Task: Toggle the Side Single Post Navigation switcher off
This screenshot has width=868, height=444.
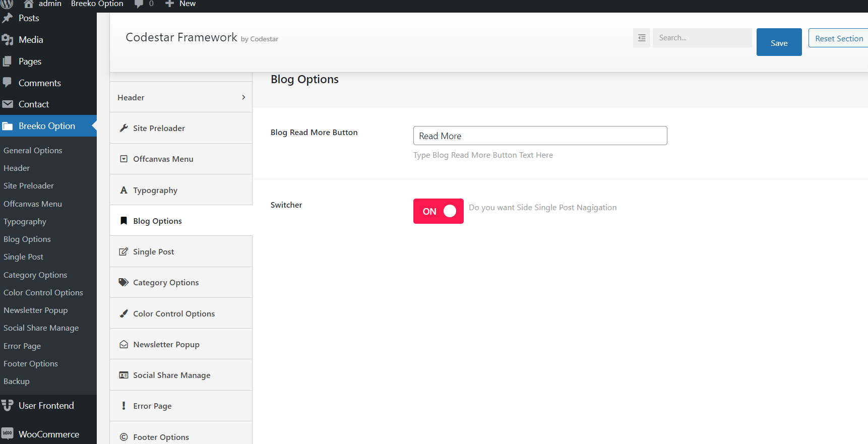Action: pyautogui.click(x=438, y=211)
